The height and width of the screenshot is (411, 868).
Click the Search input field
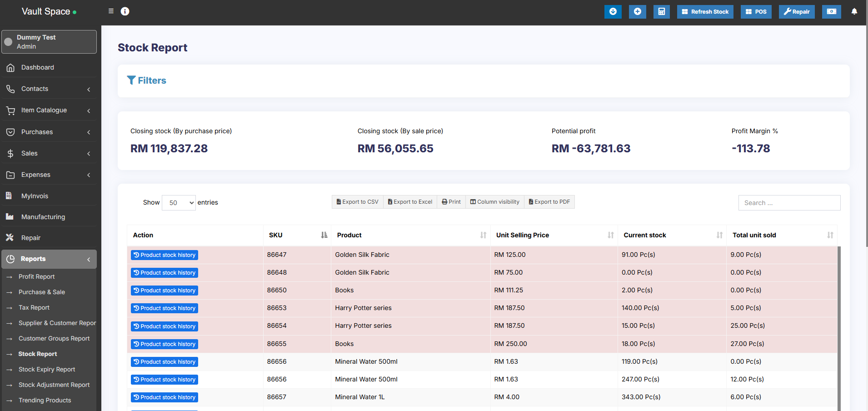(789, 203)
